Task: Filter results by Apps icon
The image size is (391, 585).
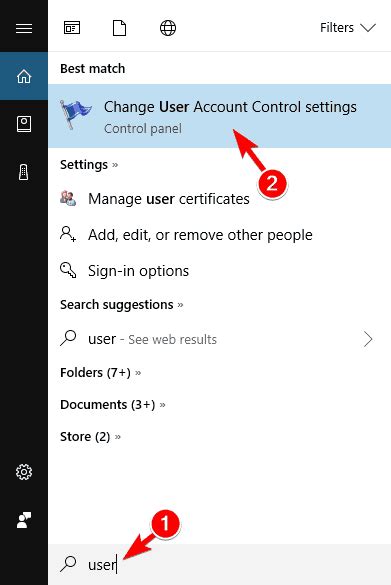Action: (72, 28)
